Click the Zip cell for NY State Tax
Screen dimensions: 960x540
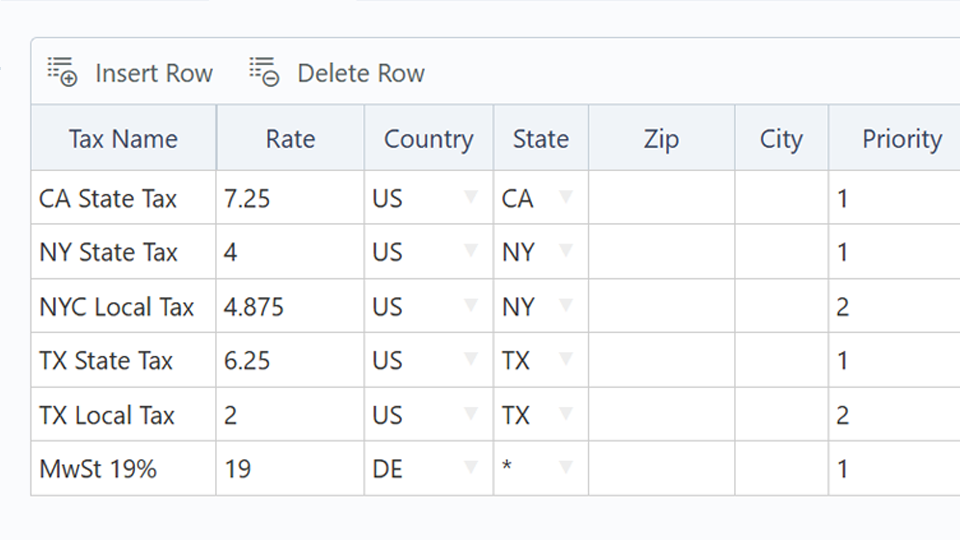(x=661, y=252)
